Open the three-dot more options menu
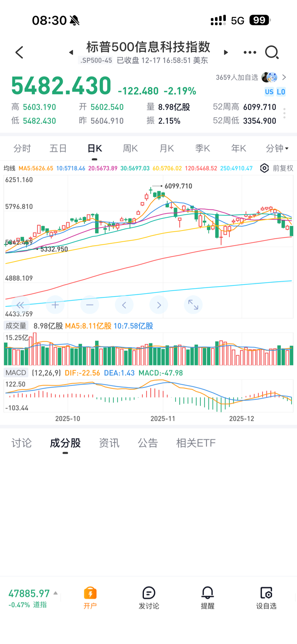The height and width of the screenshot is (644, 297). coord(249,52)
